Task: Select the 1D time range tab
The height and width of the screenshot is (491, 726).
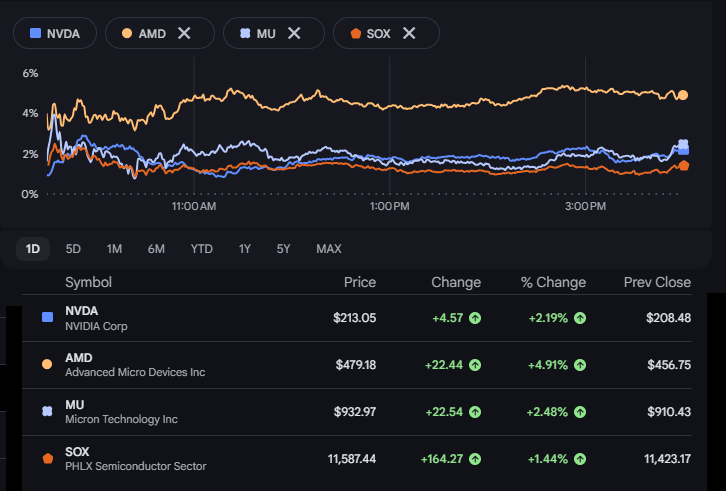Action: (x=33, y=249)
